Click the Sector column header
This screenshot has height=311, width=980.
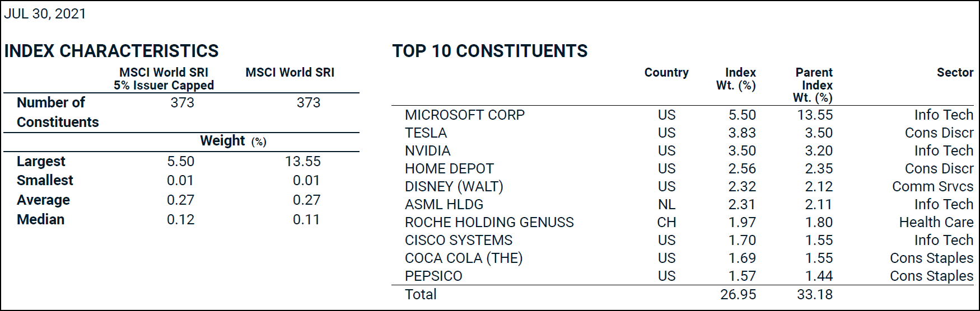point(955,73)
